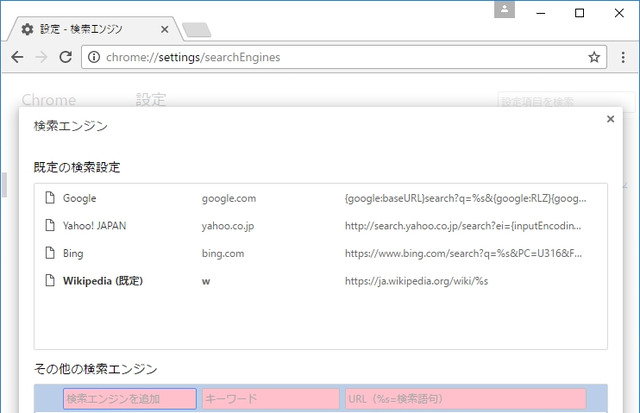
Task: Click the Chrome heading behind the dialog
Action: 49,100
